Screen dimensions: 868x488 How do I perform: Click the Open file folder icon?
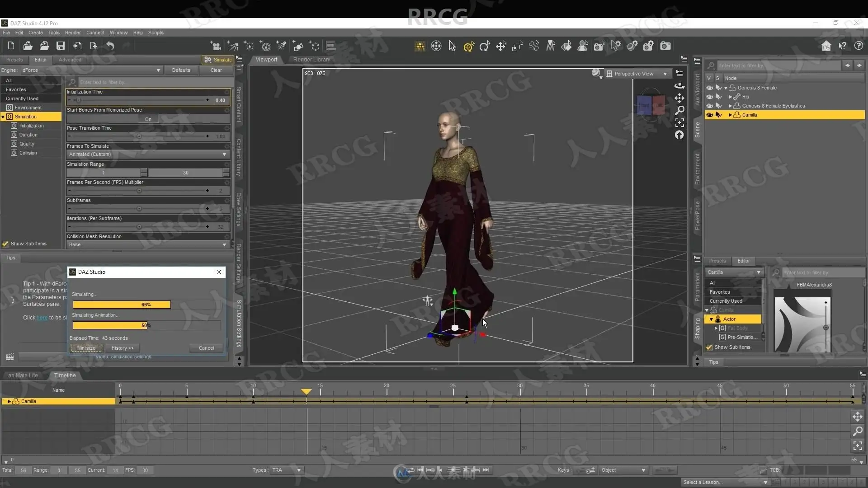point(28,46)
